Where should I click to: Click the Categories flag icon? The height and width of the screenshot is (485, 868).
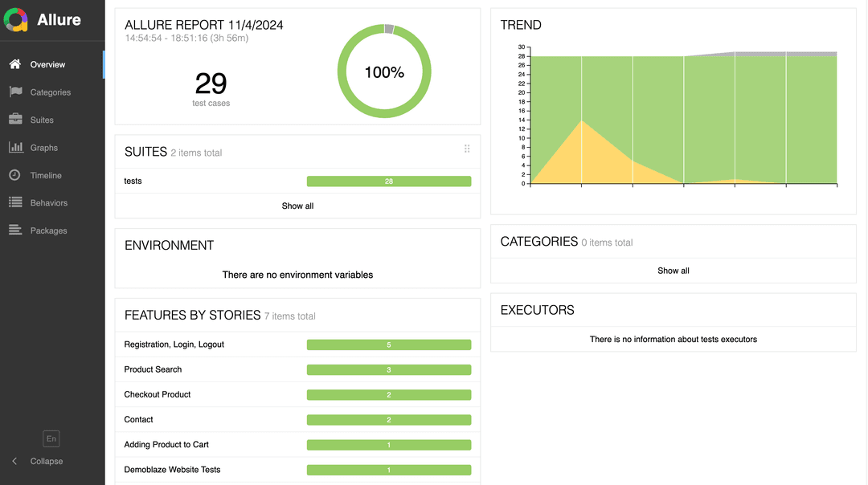pyautogui.click(x=15, y=92)
